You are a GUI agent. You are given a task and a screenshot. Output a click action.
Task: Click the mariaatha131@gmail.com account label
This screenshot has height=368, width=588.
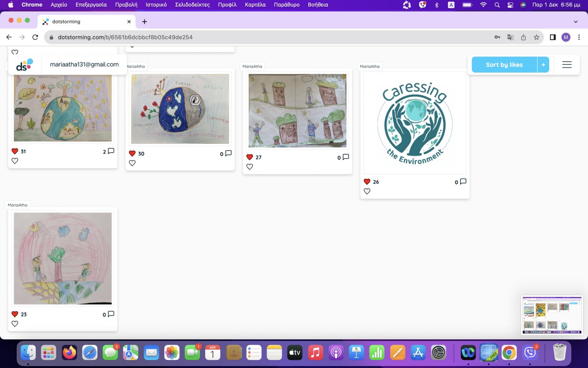coord(84,65)
